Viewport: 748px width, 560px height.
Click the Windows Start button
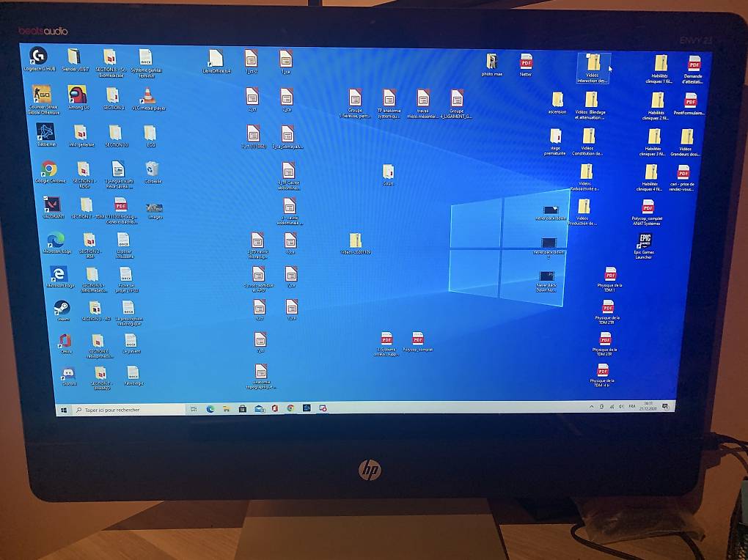(x=64, y=410)
